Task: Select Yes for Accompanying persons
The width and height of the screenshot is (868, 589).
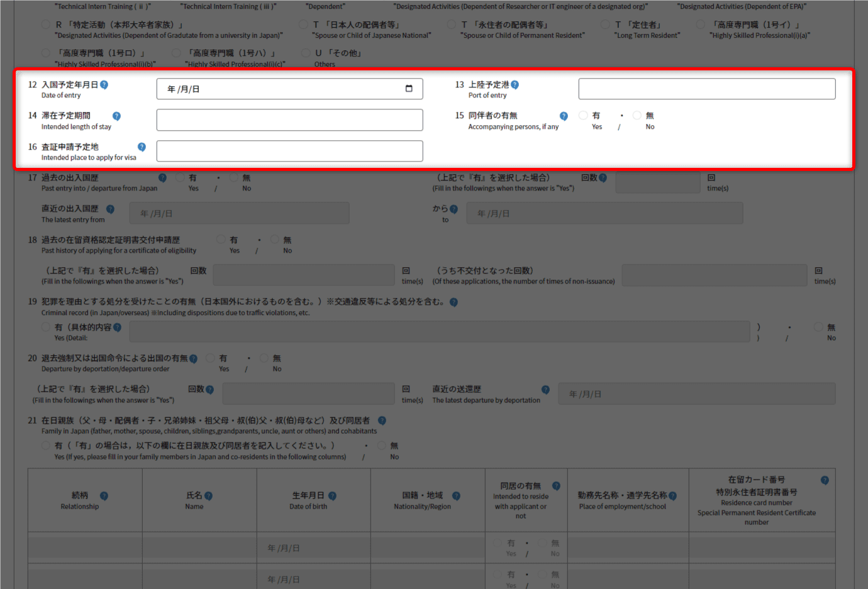Action: [583, 116]
